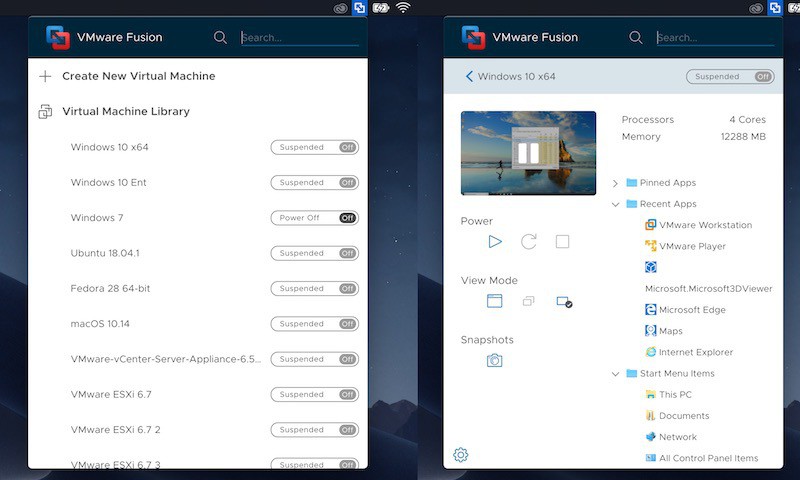Take a snapshot with the camera icon
Image resolution: width=800 pixels, height=480 pixels.
[494, 361]
